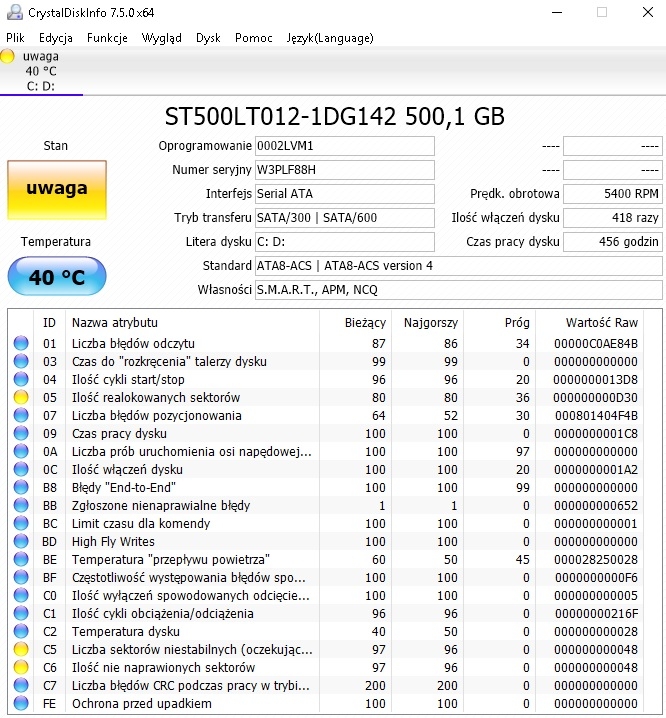
Task: Click the blue status icon for attribute C2
Action: 21,631
